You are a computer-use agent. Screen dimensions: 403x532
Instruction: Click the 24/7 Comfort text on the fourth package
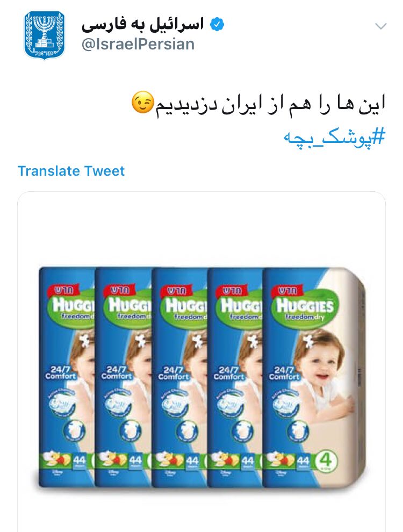pos(229,373)
